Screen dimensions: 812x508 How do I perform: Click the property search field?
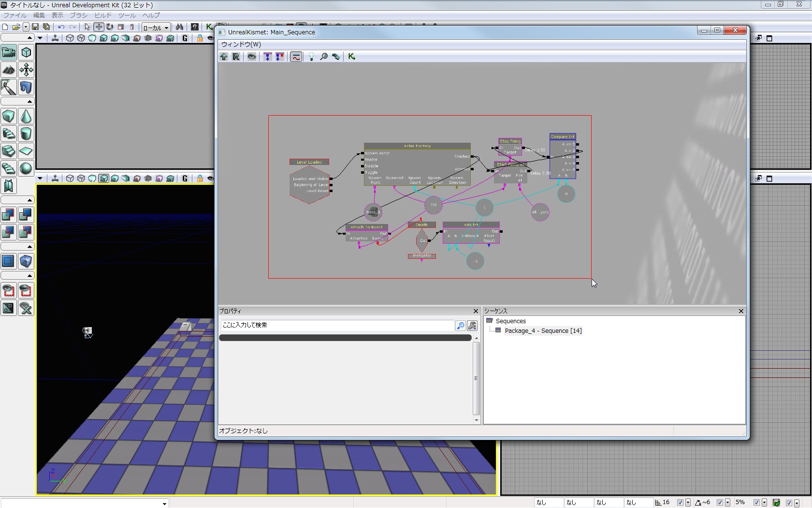337,326
